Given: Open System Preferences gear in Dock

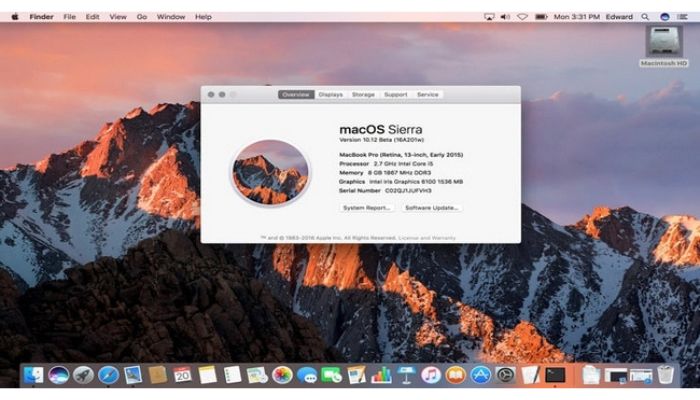Looking at the screenshot, I should [x=505, y=375].
